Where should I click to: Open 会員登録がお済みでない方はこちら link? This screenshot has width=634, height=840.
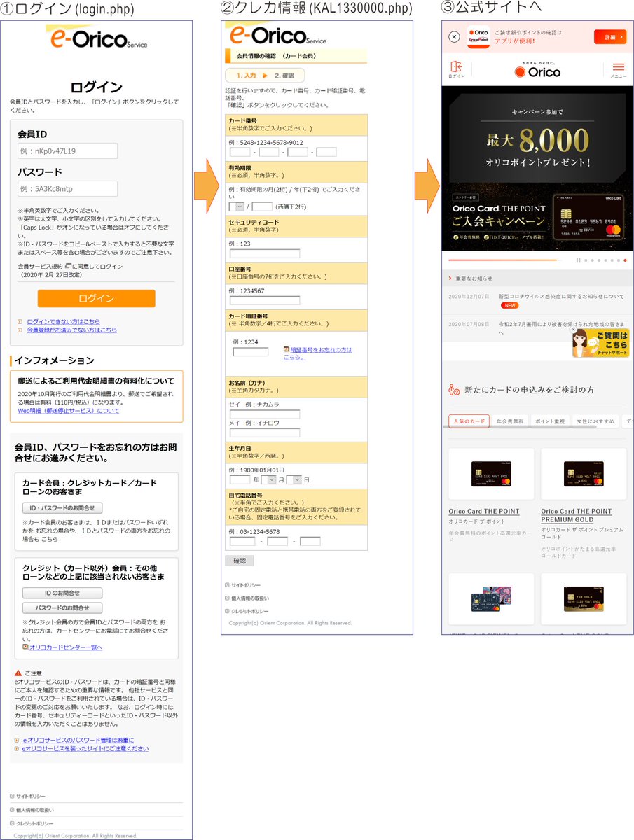tap(71, 330)
